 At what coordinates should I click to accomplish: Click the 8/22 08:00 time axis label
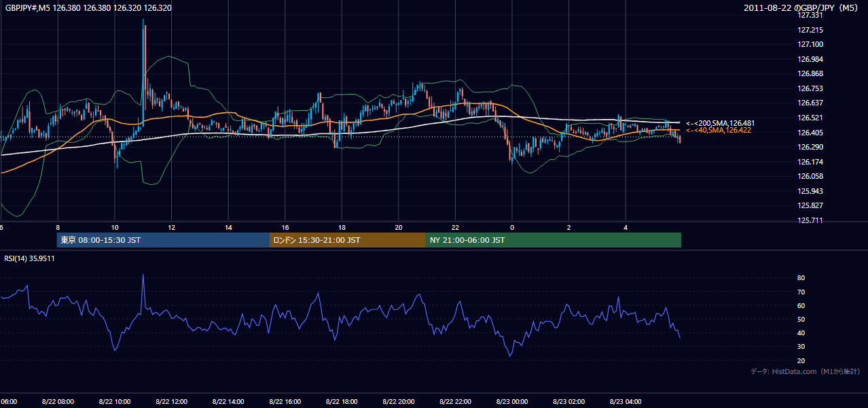coord(58,402)
